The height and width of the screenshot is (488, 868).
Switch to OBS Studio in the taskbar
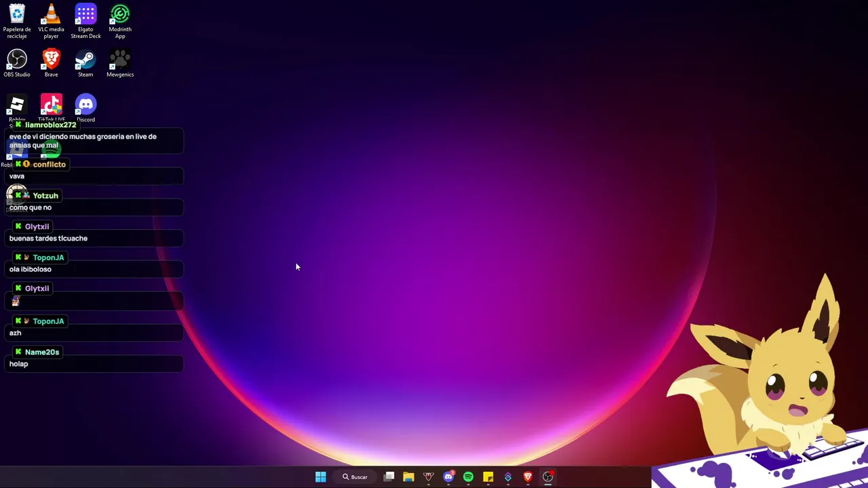548,477
